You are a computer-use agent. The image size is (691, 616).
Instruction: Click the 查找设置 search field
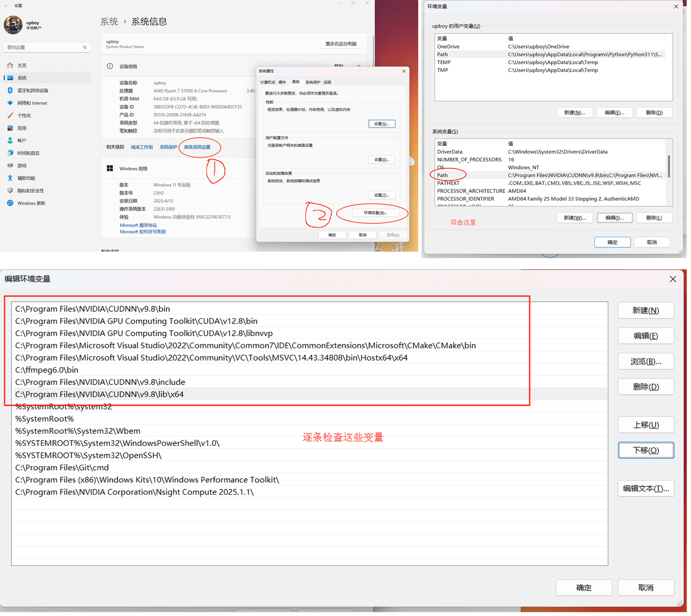(46, 47)
